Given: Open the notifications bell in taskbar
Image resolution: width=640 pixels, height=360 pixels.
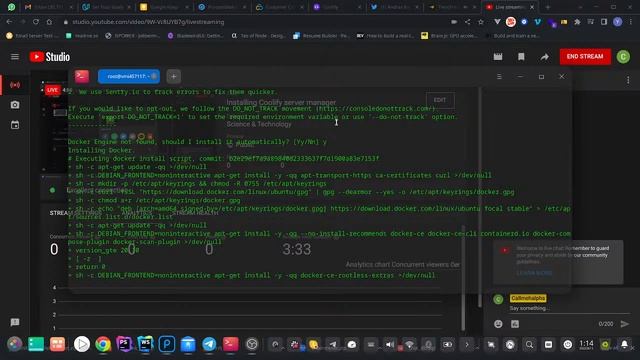Looking at the screenshot, I should [x=624, y=345].
